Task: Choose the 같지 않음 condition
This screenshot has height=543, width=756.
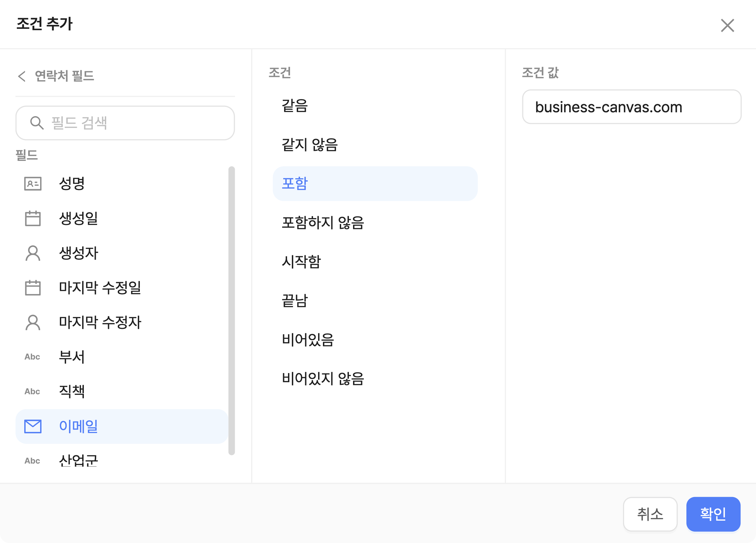Action: point(310,145)
